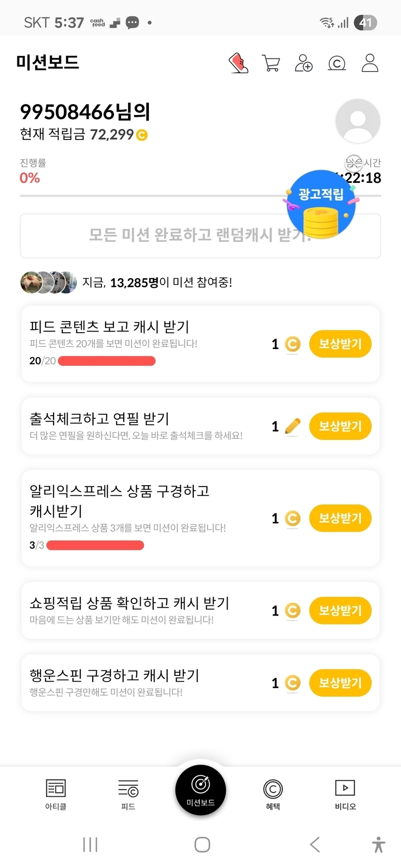Viewport: 401px width, 868px height.
Task: Select the 미션보드 center tab
Action: pyautogui.click(x=200, y=790)
